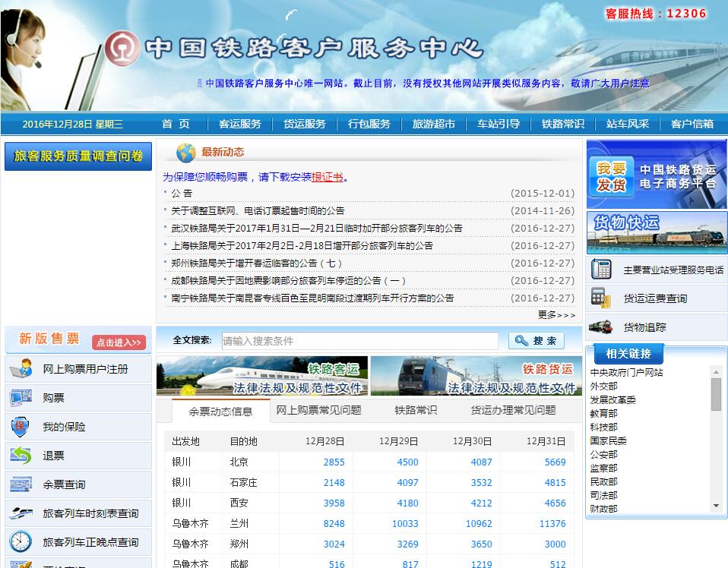This screenshot has height=568, width=728.
Task: Switch to the 铁路常识 tab below banners
Action: [416, 410]
